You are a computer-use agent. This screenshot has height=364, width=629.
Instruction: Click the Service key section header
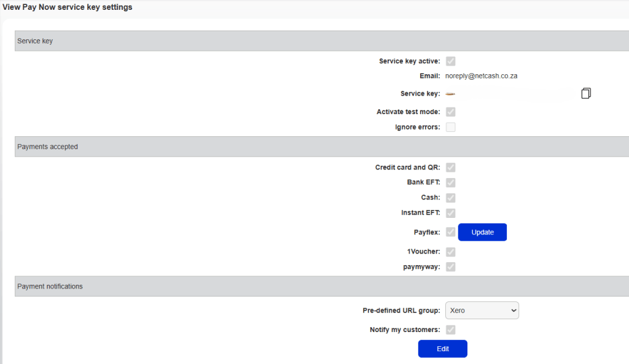[x=35, y=41]
